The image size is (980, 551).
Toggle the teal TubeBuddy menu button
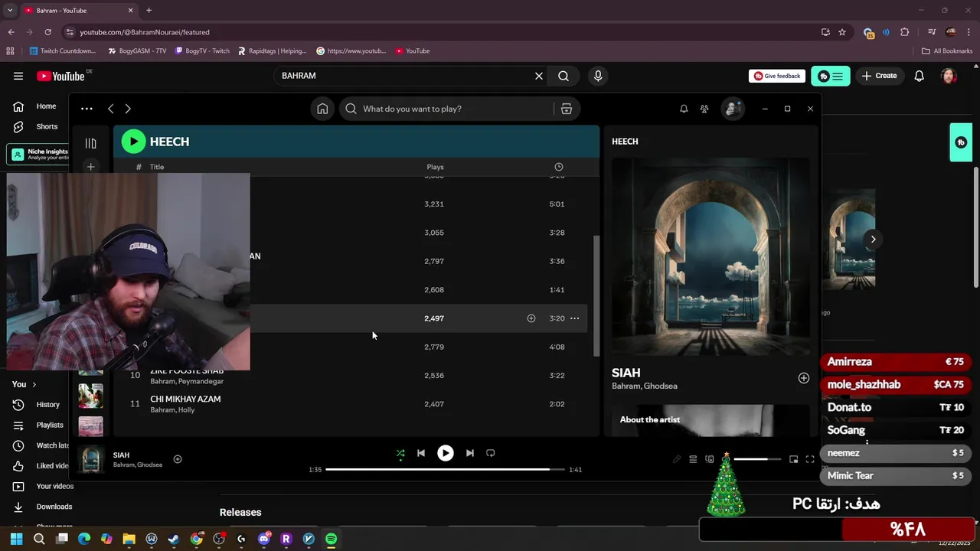[x=831, y=76]
